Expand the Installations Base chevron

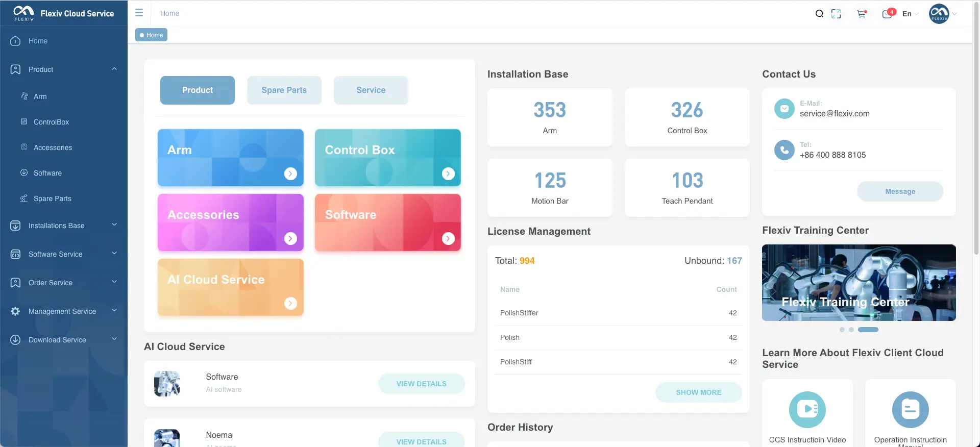[x=114, y=225]
